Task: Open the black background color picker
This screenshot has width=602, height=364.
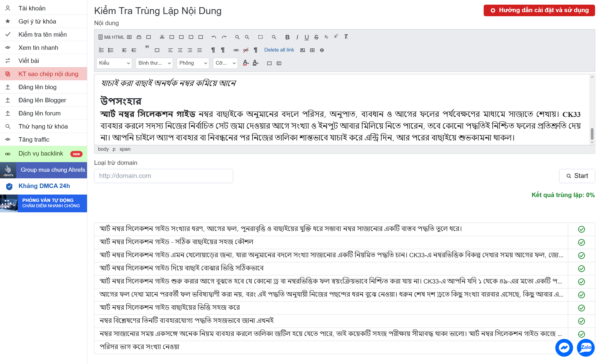Action: point(255,63)
